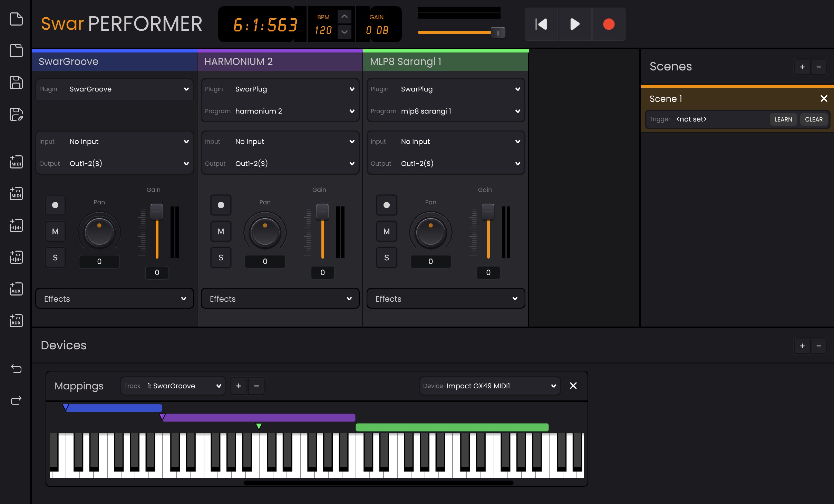This screenshot has width=834, height=504.
Task: Rewind to start with transport button
Action: click(541, 24)
